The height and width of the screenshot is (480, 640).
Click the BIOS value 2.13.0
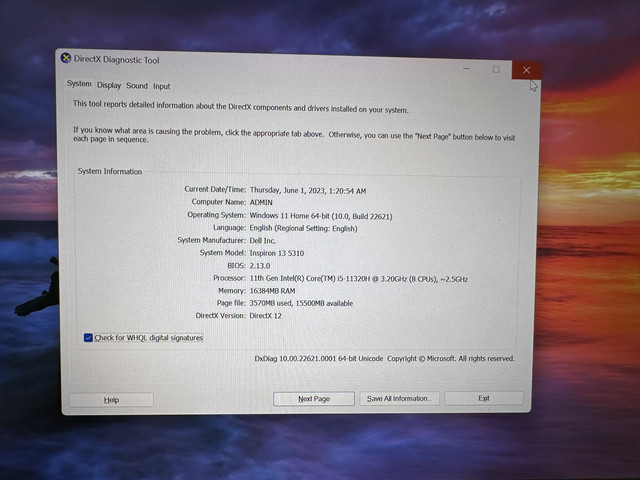(x=260, y=266)
